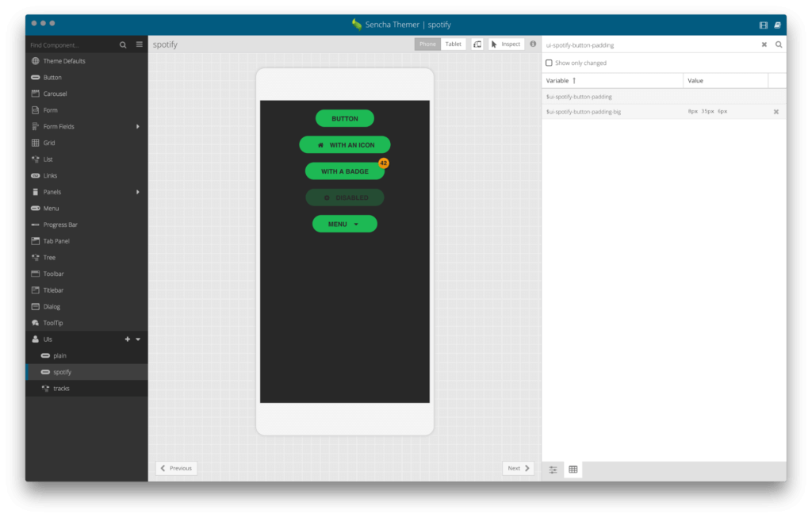This screenshot has height=518, width=812.
Task: Open the Button component
Action: tap(86, 77)
